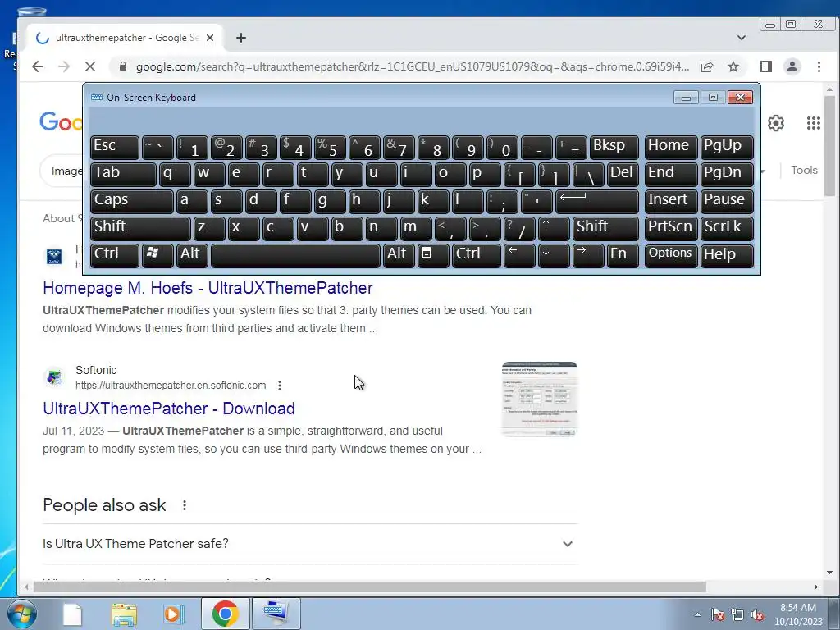Click the scroll-down arrow of the page
This screenshot has width=840, height=630.
pyautogui.click(x=829, y=573)
